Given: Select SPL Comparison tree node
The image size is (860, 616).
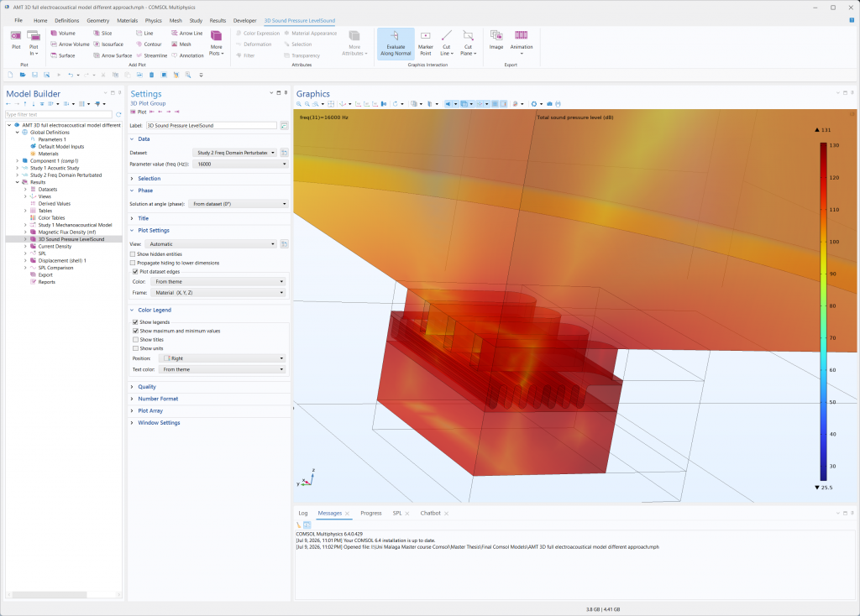Looking at the screenshot, I should [55, 268].
